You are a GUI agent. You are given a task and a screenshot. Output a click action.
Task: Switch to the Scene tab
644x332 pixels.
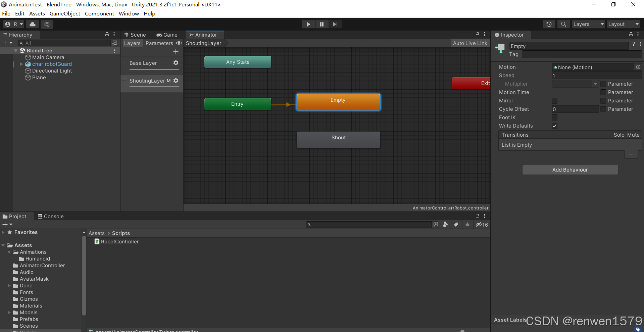pos(135,35)
